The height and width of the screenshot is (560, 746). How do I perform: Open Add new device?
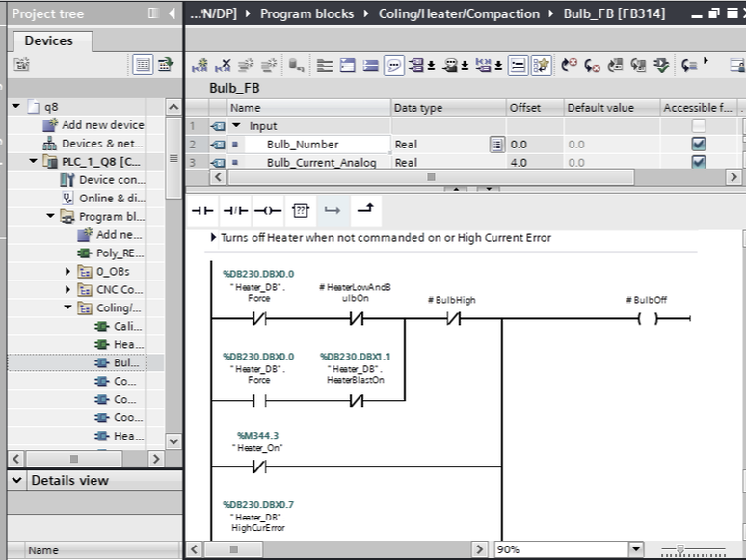click(x=102, y=124)
